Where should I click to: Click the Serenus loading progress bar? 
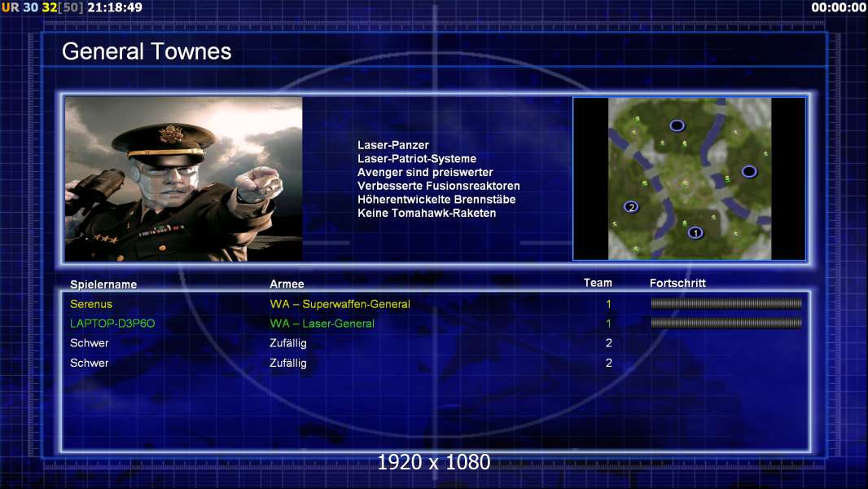726,304
